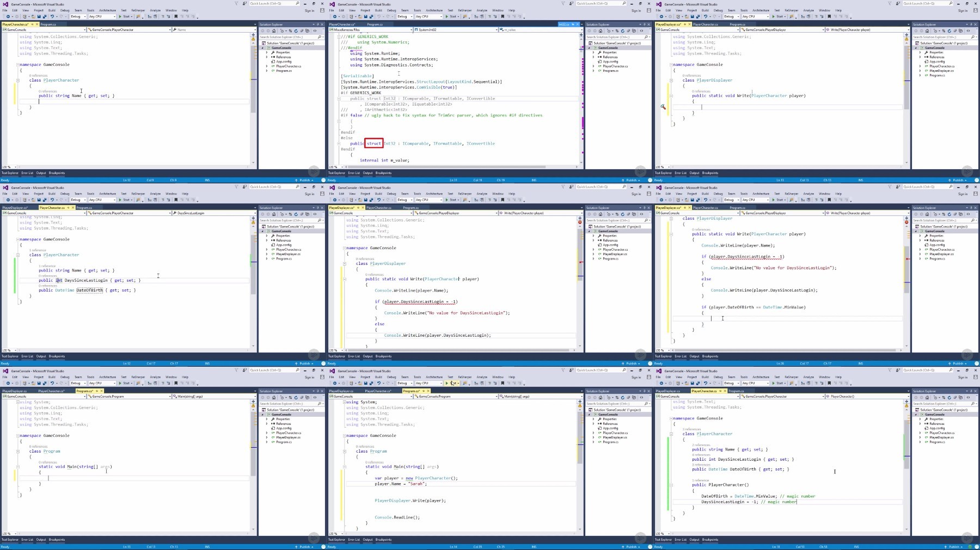
Task: Open the Main(string[] args) dropdown in Sarah code window
Action: (x=541, y=396)
